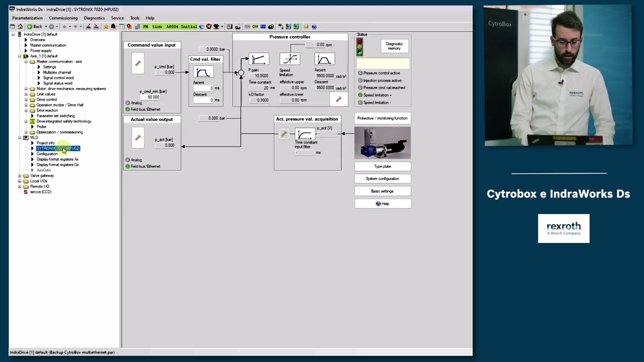
Task: Click the hydraulic pump unit image
Action: coord(382,143)
